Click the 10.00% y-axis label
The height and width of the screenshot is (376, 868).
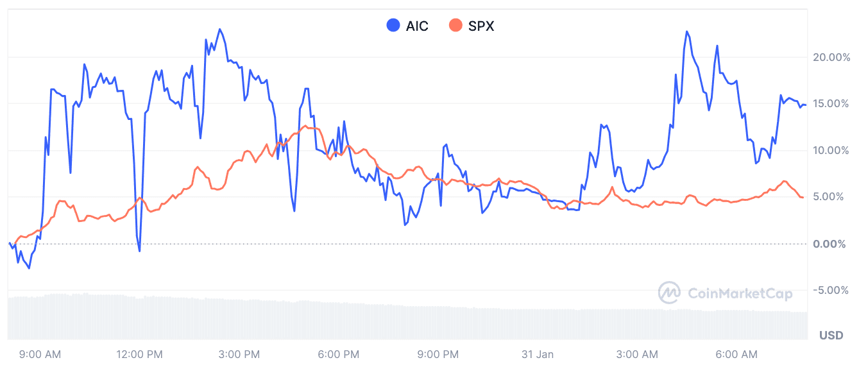[831, 150]
